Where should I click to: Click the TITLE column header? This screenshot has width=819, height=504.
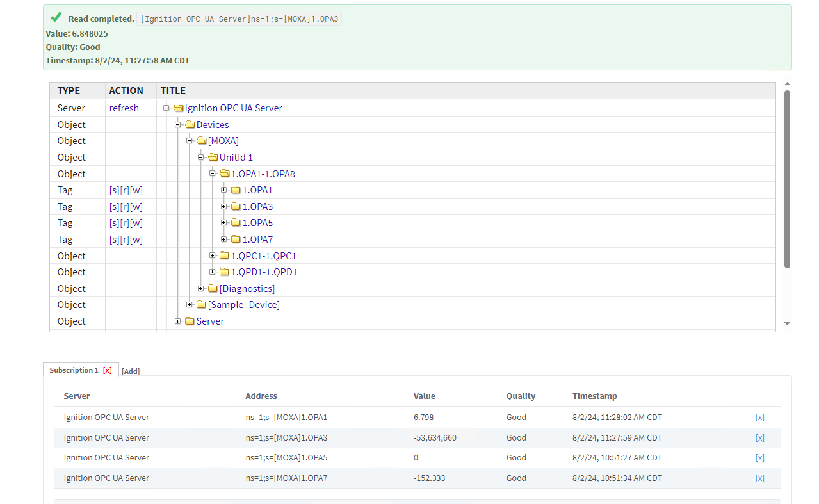point(173,91)
